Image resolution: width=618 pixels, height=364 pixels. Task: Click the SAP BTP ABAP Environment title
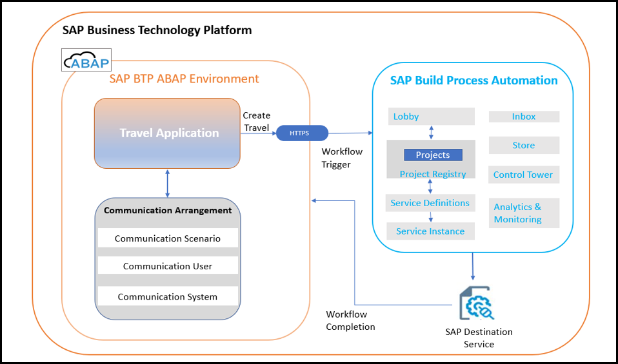184,79
